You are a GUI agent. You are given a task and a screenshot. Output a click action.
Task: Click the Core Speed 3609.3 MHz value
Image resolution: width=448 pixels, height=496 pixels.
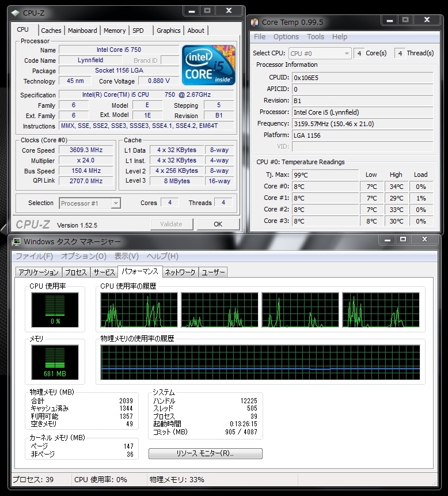click(x=86, y=150)
